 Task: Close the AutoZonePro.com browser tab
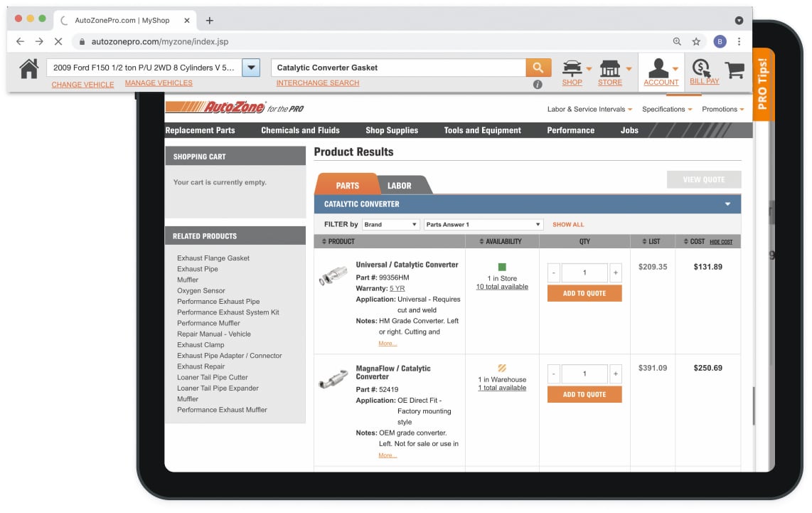click(x=187, y=21)
